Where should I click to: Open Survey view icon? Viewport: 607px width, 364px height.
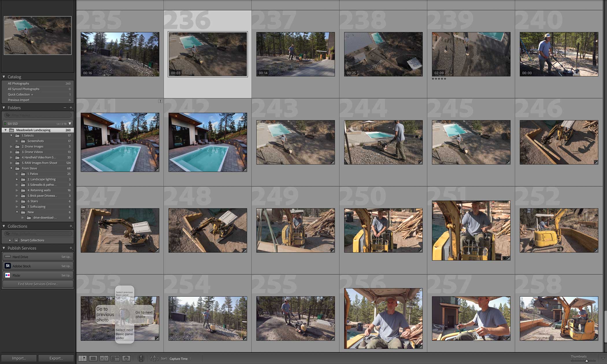115,359
